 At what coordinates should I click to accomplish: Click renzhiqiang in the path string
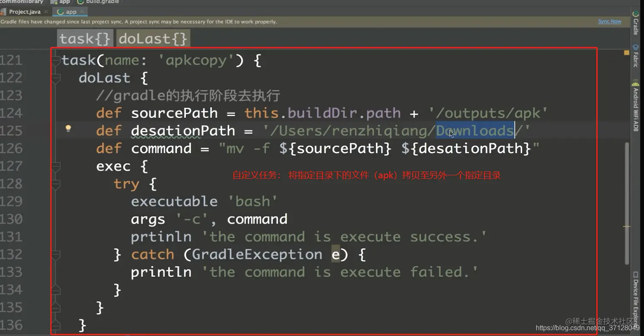pos(380,131)
